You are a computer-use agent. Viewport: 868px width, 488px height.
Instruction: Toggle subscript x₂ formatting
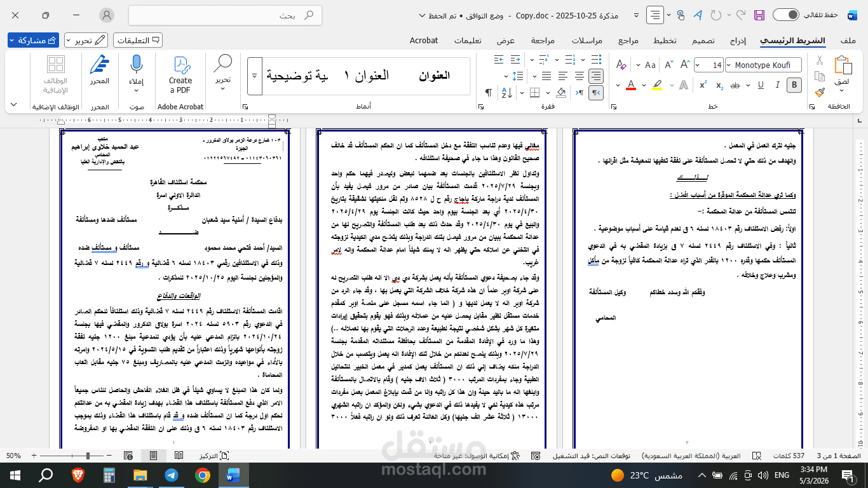click(x=719, y=85)
